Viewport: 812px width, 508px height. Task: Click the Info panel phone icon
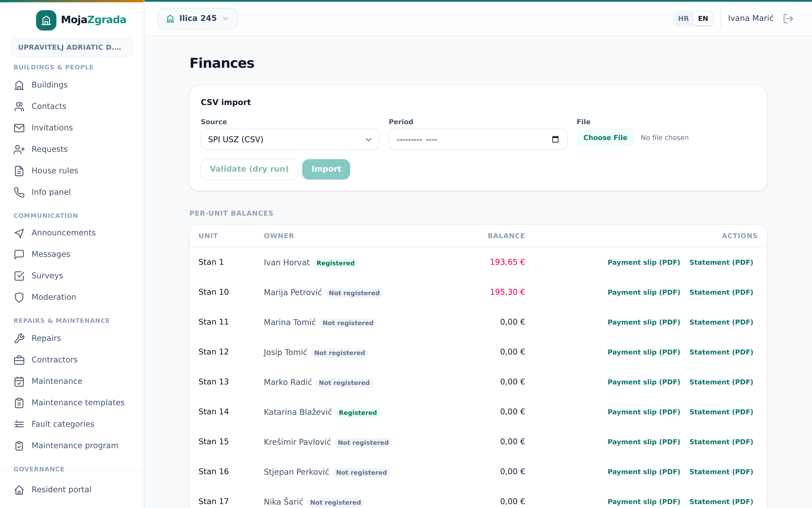pyautogui.click(x=19, y=192)
